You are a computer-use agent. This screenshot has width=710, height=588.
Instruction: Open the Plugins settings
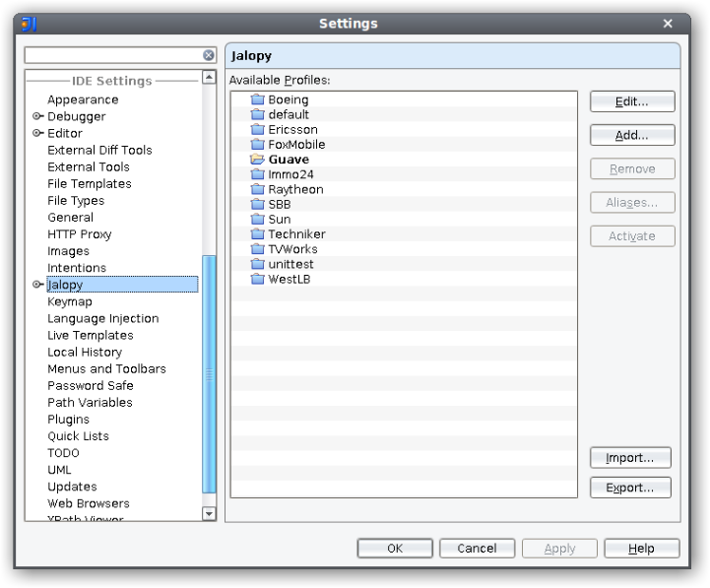(x=68, y=419)
